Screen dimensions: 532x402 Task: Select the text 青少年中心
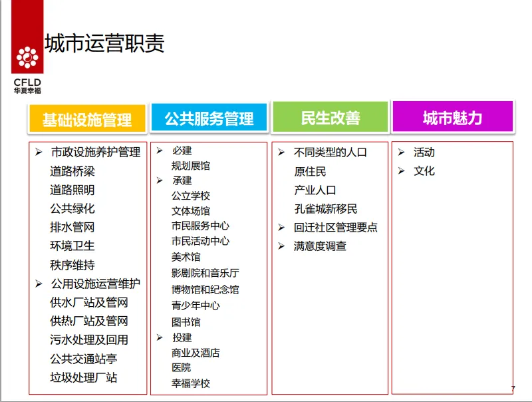196,305
